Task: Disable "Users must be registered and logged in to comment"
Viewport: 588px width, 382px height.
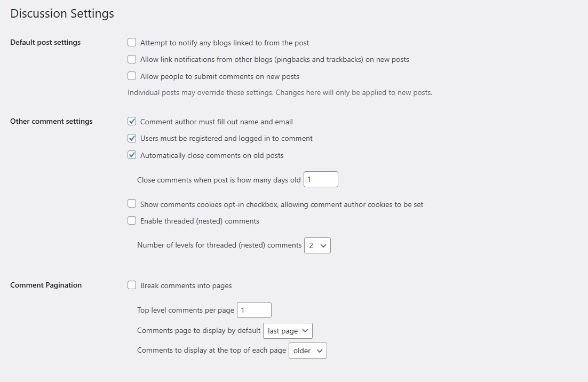Action: (132, 138)
